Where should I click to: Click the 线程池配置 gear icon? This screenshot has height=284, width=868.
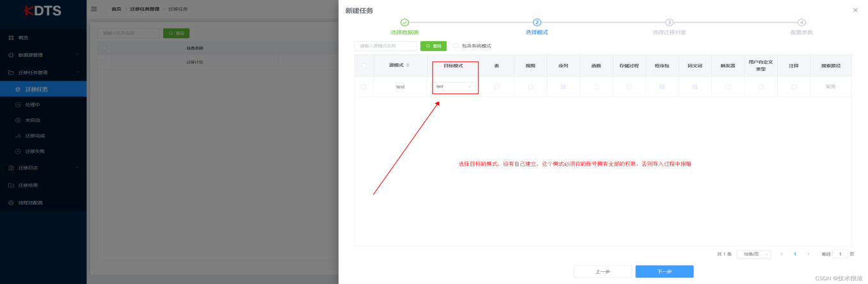pos(11,203)
